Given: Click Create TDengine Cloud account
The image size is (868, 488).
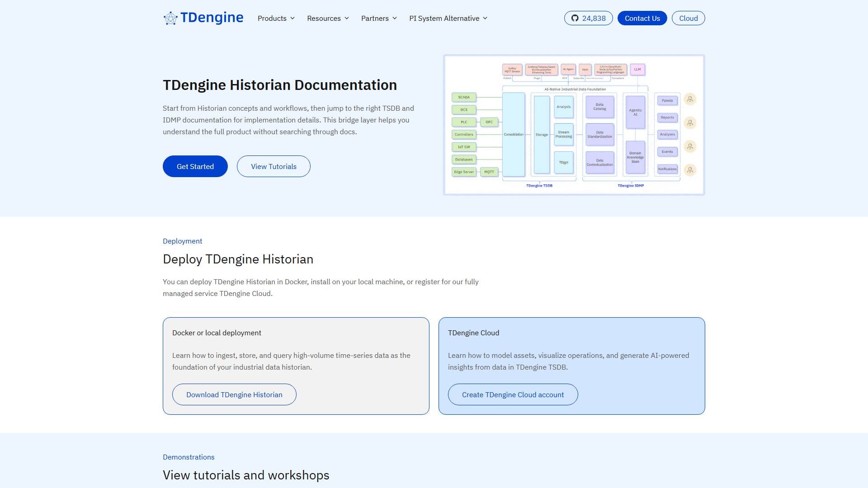Looking at the screenshot, I should click(x=513, y=394).
